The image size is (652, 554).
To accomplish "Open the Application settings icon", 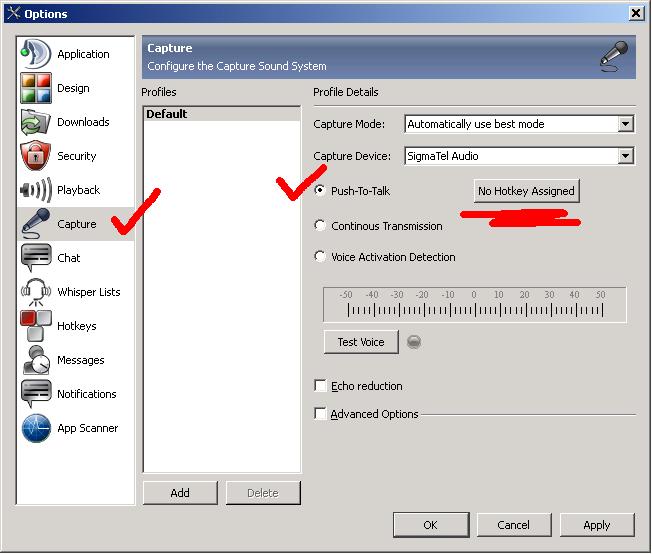I will pos(36,54).
